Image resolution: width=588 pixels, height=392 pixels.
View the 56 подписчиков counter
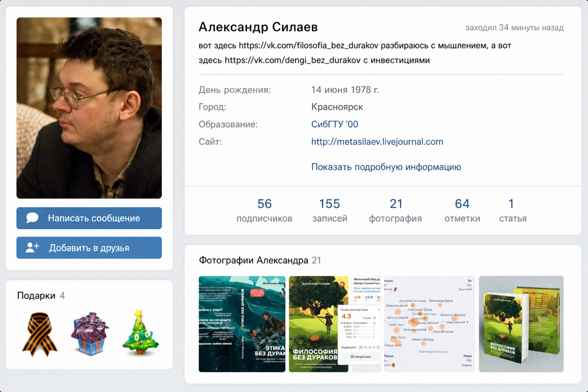pos(264,210)
